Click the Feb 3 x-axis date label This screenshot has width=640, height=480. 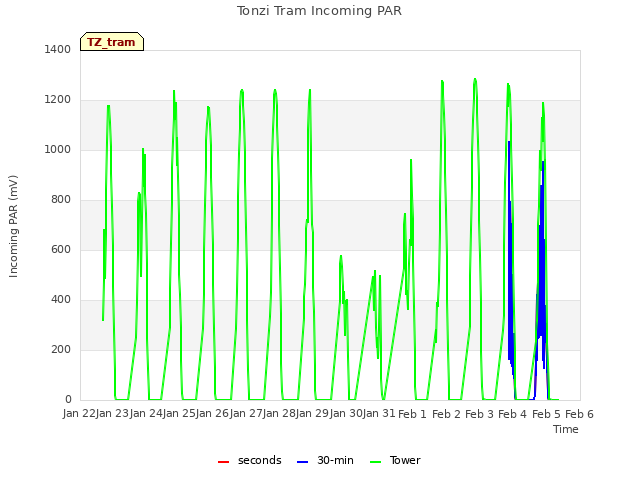[480, 414]
